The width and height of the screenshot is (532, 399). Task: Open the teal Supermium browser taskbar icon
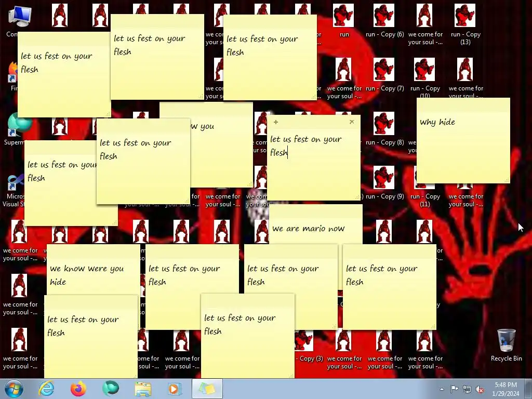tap(111, 389)
